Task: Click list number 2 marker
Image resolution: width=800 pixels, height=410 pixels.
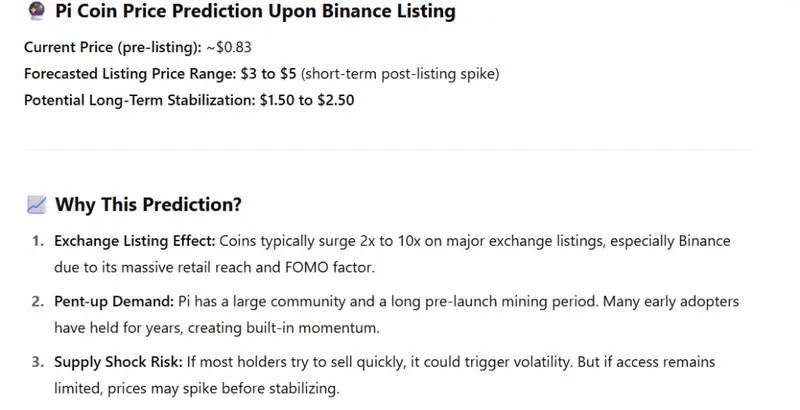Action: point(38,301)
